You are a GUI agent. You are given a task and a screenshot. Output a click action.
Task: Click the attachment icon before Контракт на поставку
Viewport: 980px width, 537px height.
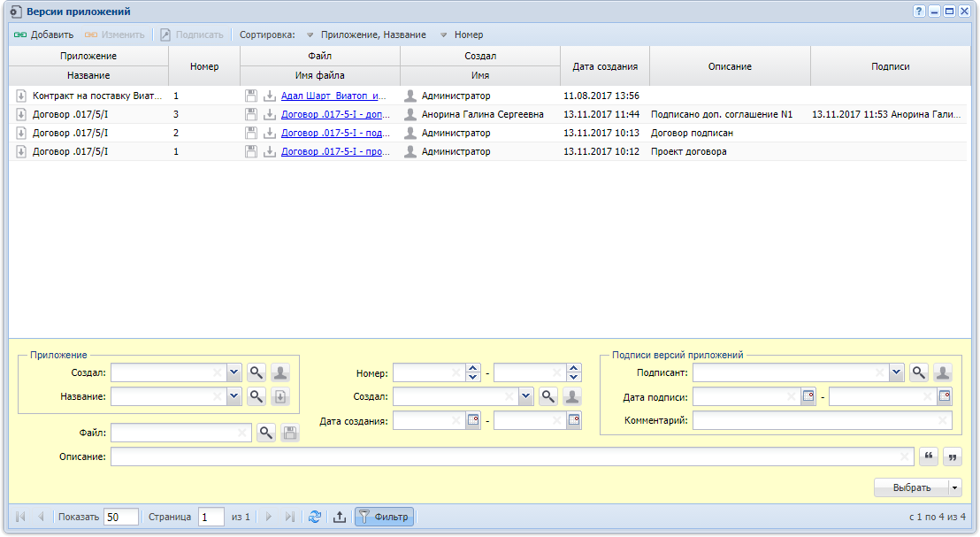coord(20,96)
